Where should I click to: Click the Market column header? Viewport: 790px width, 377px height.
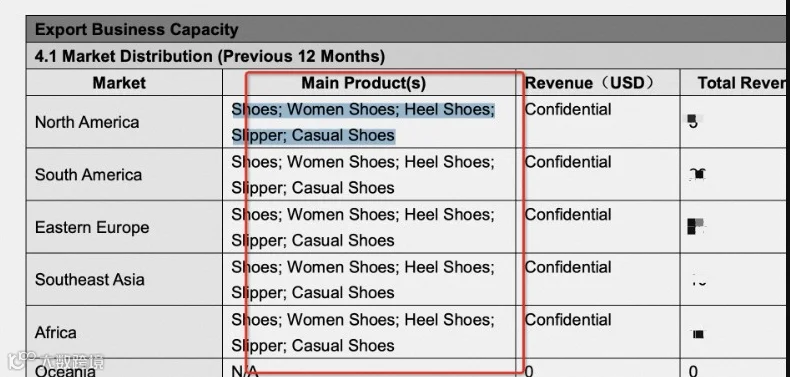pos(119,83)
